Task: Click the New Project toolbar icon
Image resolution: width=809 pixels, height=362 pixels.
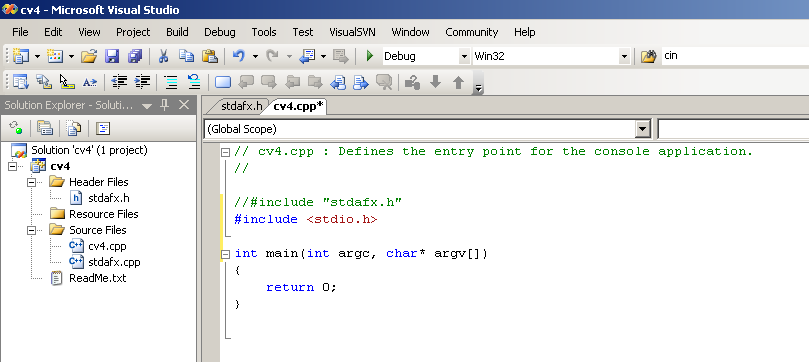Action: coord(21,56)
